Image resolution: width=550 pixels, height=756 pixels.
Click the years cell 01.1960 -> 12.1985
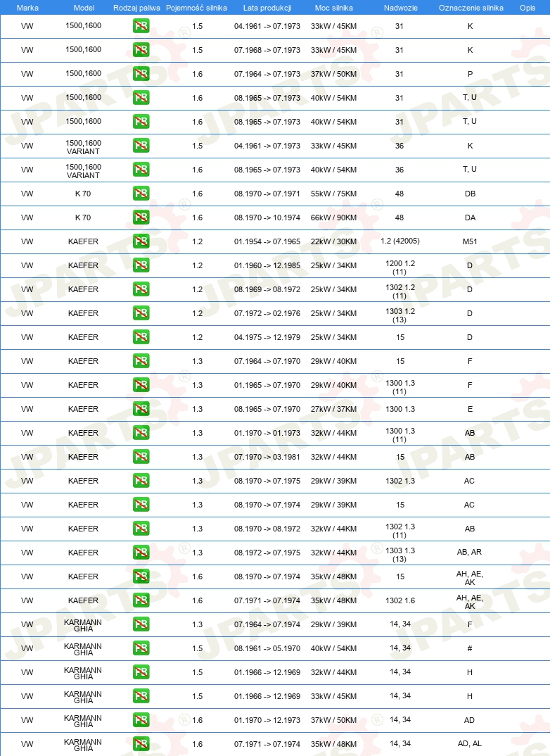pos(267,265)
